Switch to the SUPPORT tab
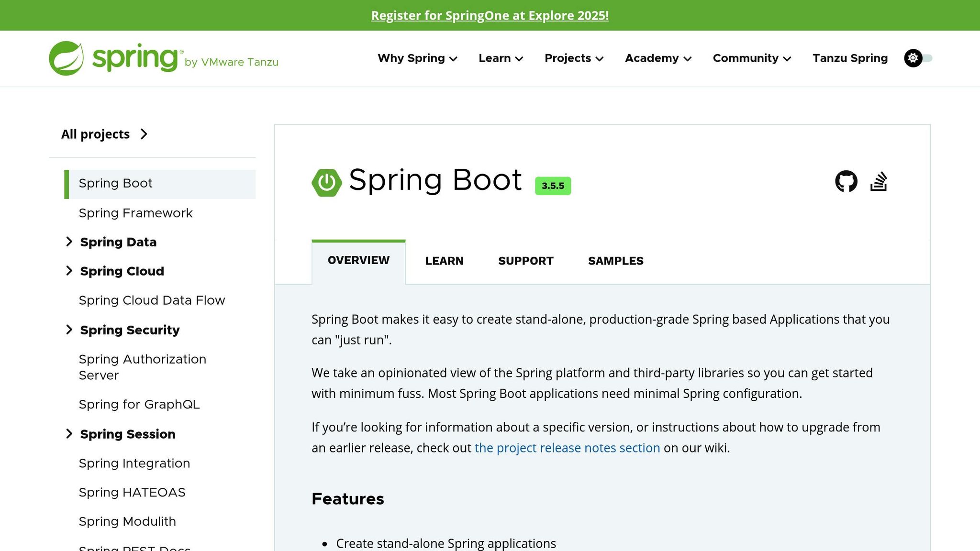The width and height of the screenshot is (980, 551). [525, 261]
